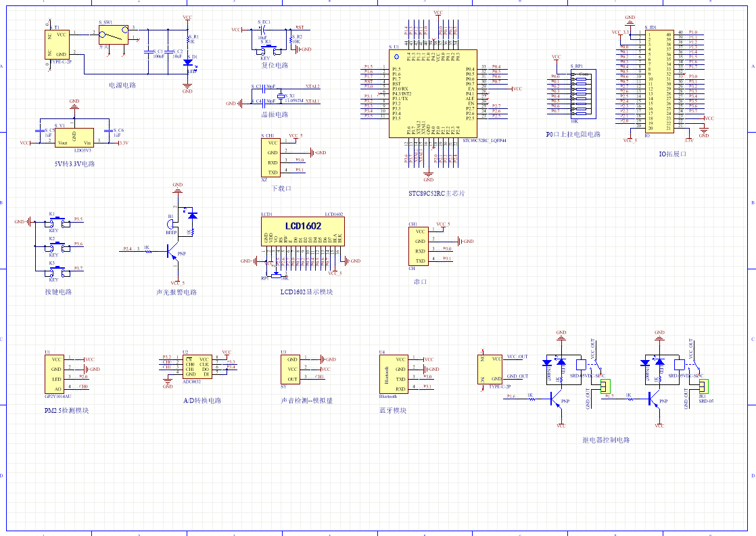Click the S_D1 LED in power circuit
The width and height of the screenshot is (756, 536).
pos(188,62)
